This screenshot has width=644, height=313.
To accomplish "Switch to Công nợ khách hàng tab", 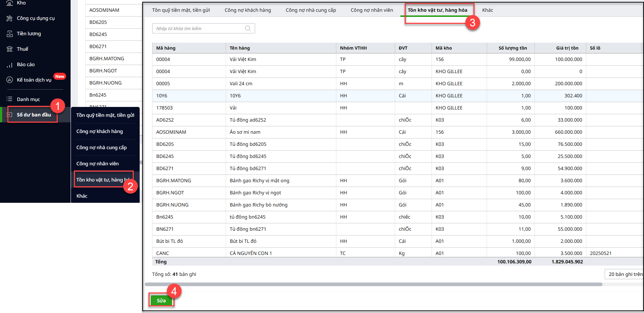I will pyautogui.click(x=248, y=10).
